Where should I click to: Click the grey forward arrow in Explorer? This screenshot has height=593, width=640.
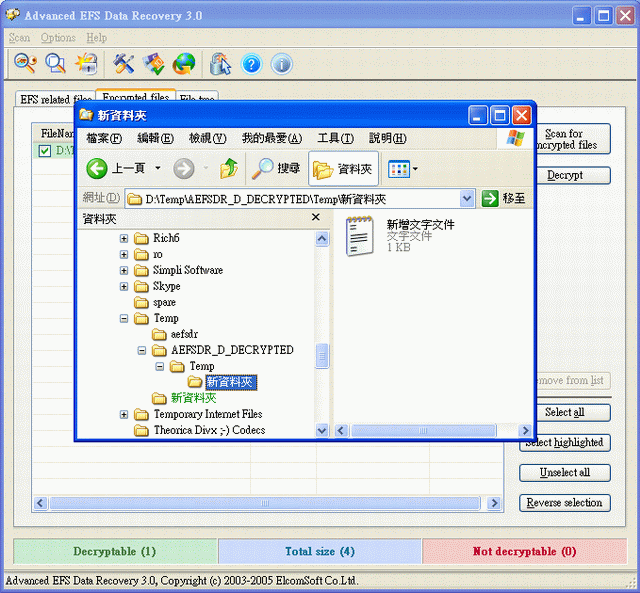[x=184, y=168]
